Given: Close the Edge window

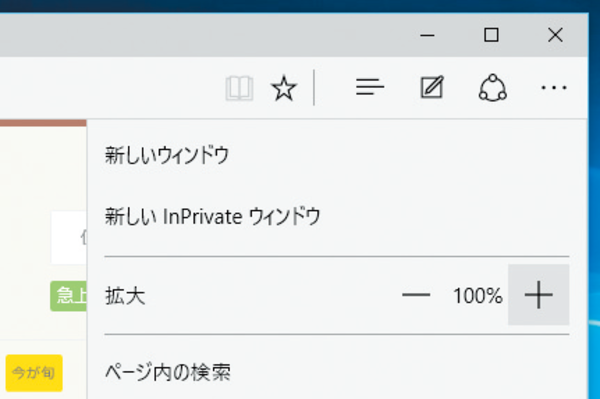Looking at the screenshot, I should 555,35.
